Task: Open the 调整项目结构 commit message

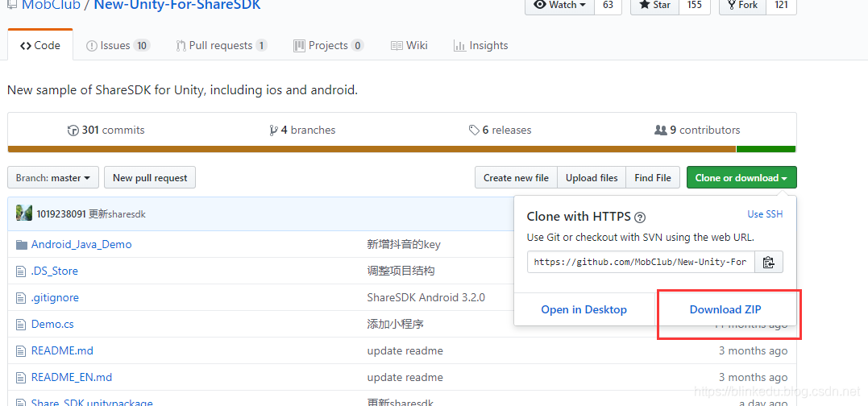Action: click(401, 271)
